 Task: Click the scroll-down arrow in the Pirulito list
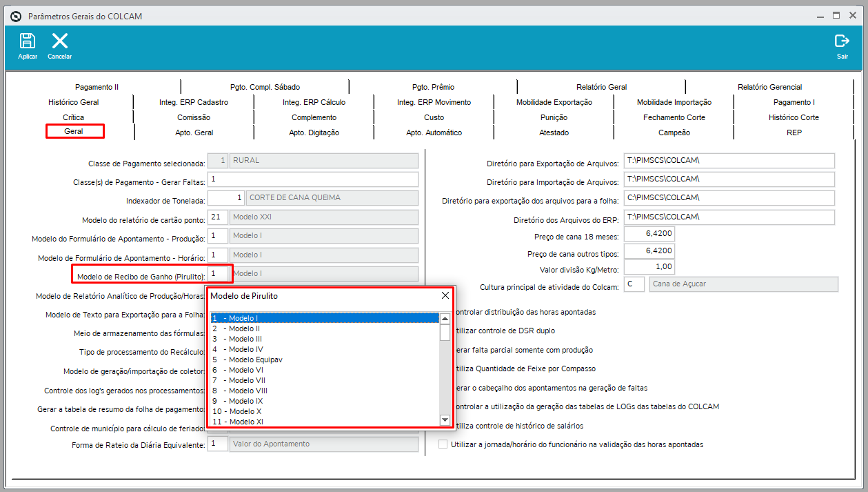pyautogui.click(x=445, y=420)
